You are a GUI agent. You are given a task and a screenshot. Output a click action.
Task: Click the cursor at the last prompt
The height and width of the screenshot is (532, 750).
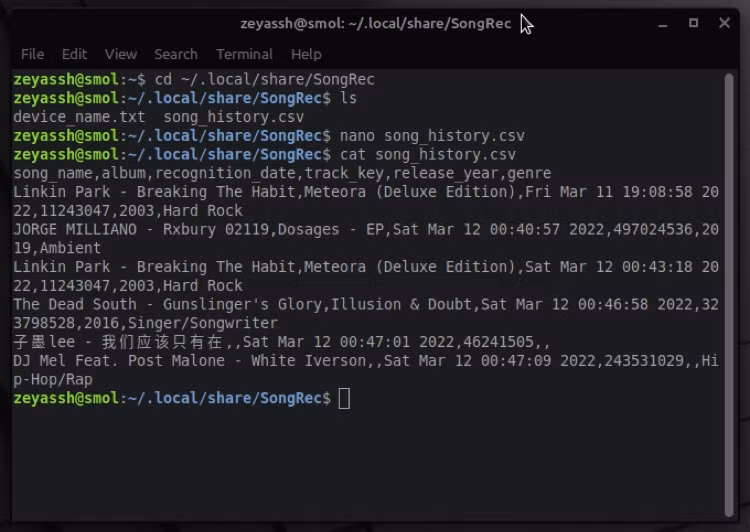[x=344, y=399]
